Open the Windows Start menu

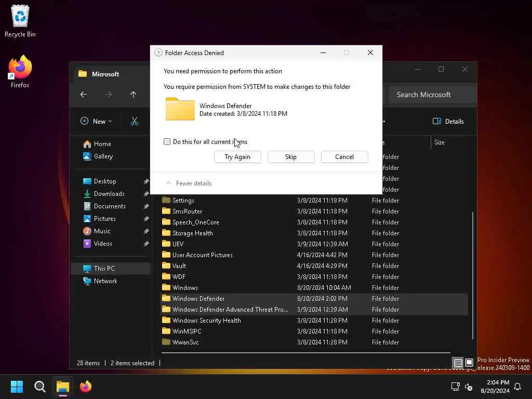(x=17, y=387)
